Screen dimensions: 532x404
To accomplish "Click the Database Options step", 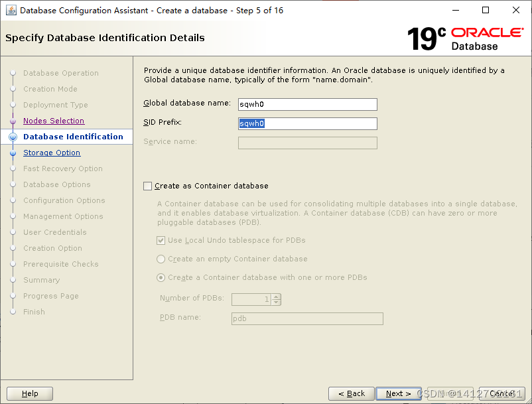I will tap(57, 184).
